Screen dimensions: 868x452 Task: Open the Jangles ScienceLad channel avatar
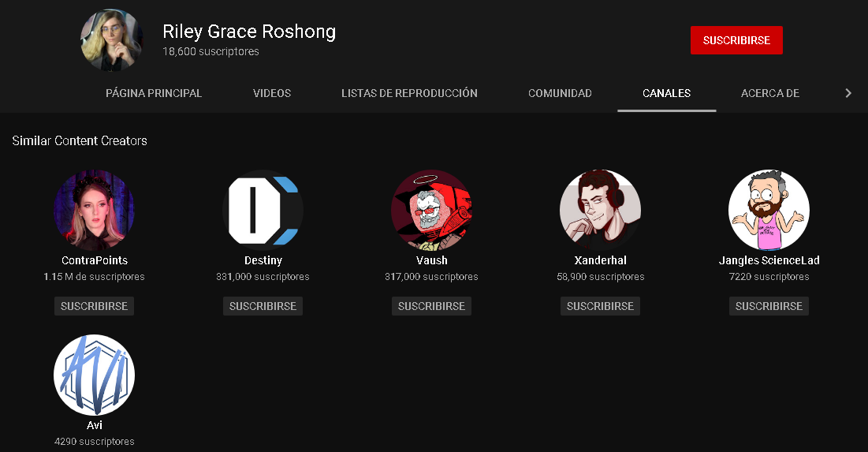769,210
